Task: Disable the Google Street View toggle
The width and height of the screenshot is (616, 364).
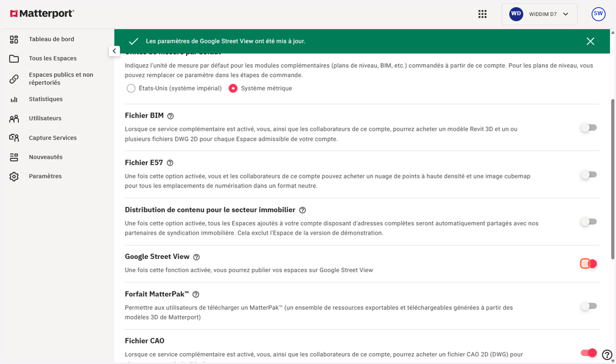Action: pyautogui.click(x=588, y=264)
